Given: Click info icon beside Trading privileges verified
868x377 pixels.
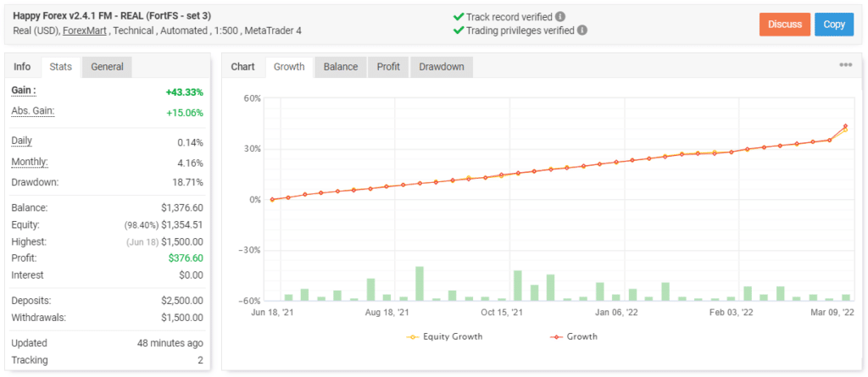Looking at the screenshot, I should coord(582,30).
